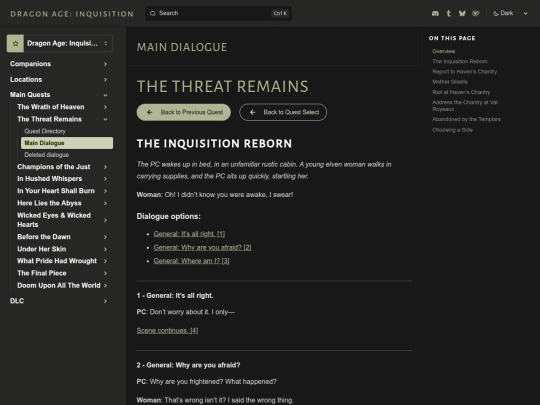
Task: Click Back to Previous Quest button
Action: pyautogui.click(x=184, y=112)
